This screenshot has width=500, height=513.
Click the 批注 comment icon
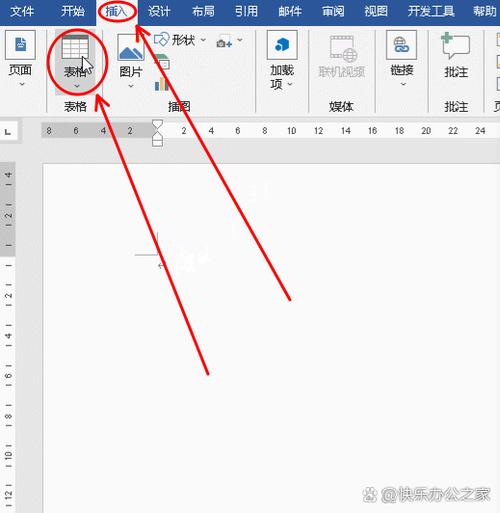click(x=455, y=45)
